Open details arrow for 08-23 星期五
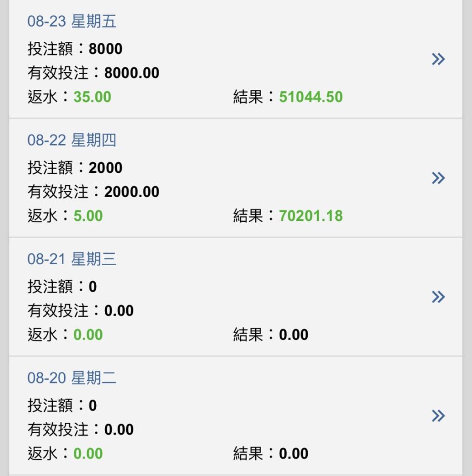Image resolution: width=472 pixels, height=476 pixels. (438, 59)
